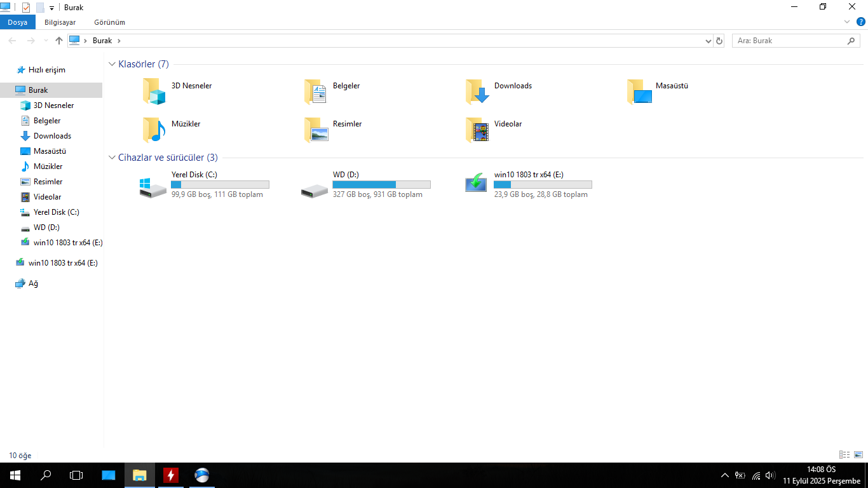Switch to the Görünüm ribbon tab
The image size is (868, 488).
[x=109, y=22]
